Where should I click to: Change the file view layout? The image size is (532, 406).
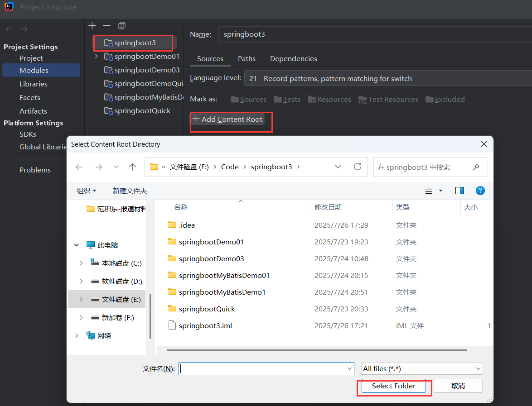[x=429, y=191]
